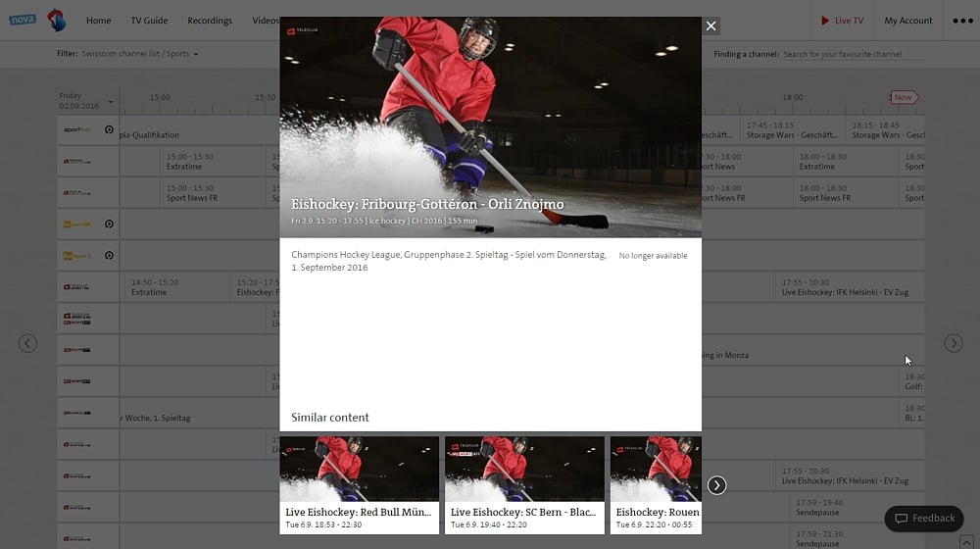Expand the Swisscom channel list filter
This screenshot has height=549, width=980.
pyautogui.click(x=139, y=54)
